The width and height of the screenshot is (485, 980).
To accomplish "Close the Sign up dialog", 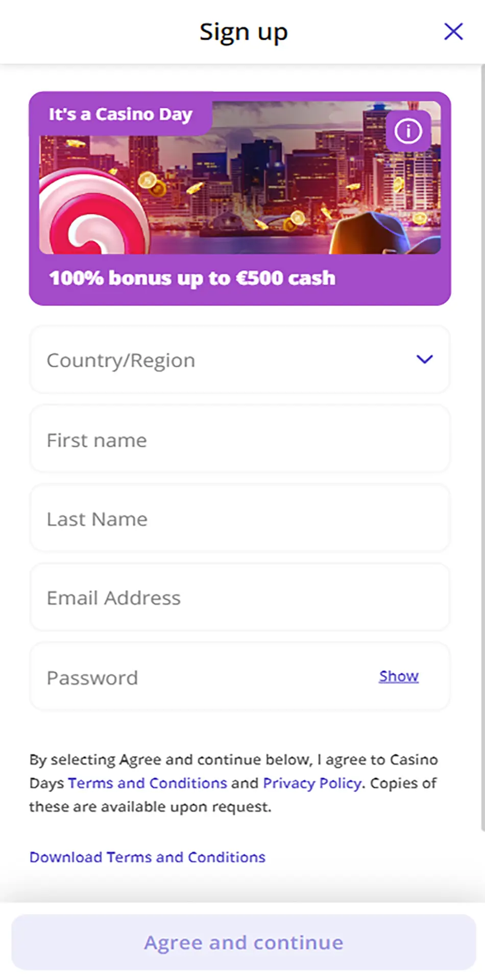I will (453, 32).
